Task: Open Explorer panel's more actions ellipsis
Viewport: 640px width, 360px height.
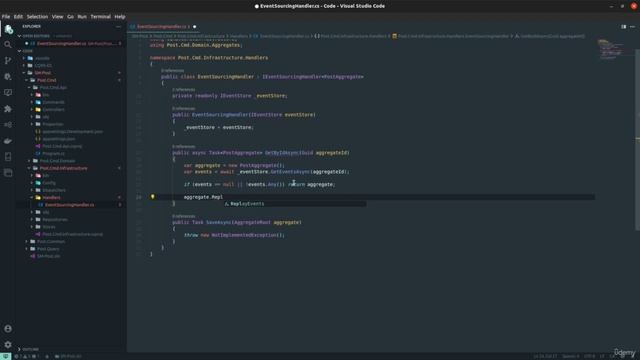Action: 119,27
